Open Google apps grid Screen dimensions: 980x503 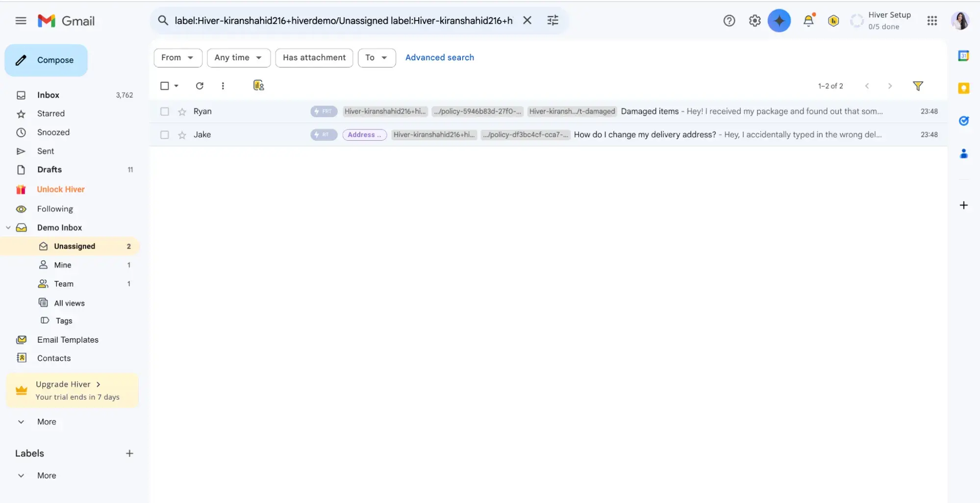pyautogui.click(x=932, y=21)
